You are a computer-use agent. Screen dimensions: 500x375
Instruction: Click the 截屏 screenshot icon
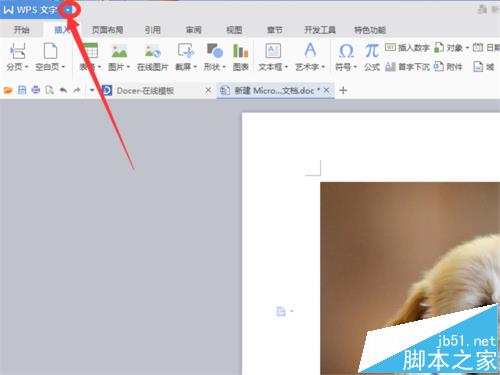click(x=186, y=51)
